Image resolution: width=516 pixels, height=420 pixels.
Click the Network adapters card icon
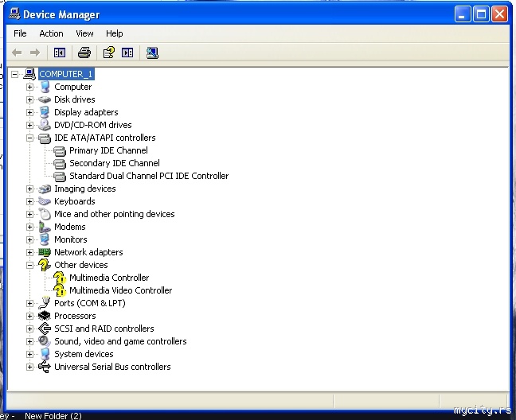click(45, 252)
